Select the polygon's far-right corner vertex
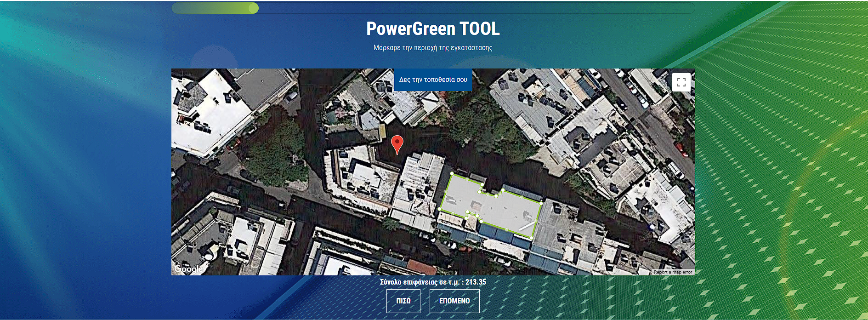 [x=541, y=202]
